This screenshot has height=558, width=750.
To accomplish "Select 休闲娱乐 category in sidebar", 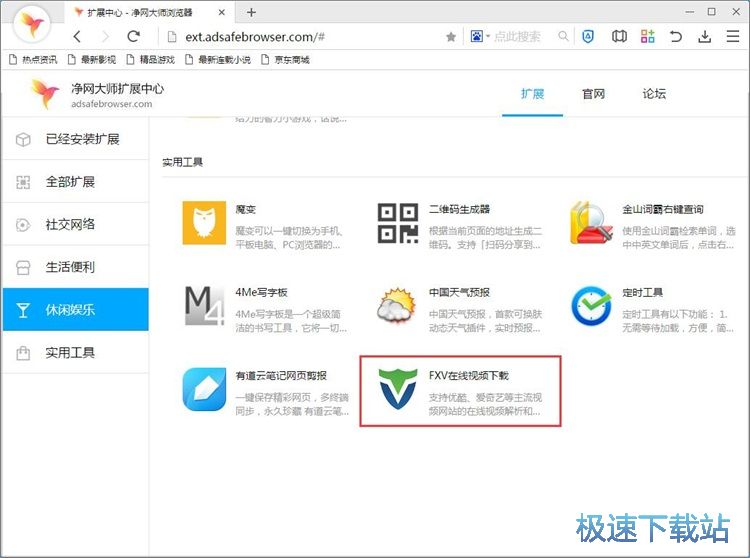I will point(75,309).
